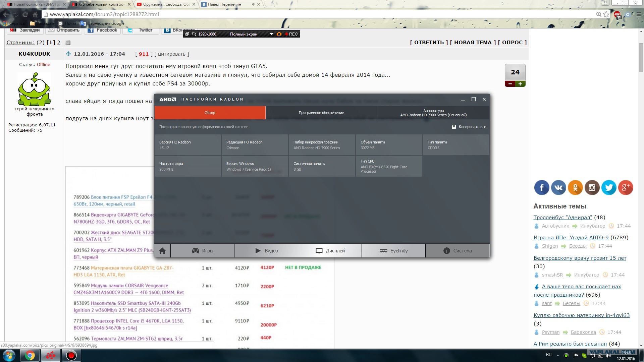Click the window-select icon on recorder bar
Screen dimensions: 644x362
click(187, 34)
